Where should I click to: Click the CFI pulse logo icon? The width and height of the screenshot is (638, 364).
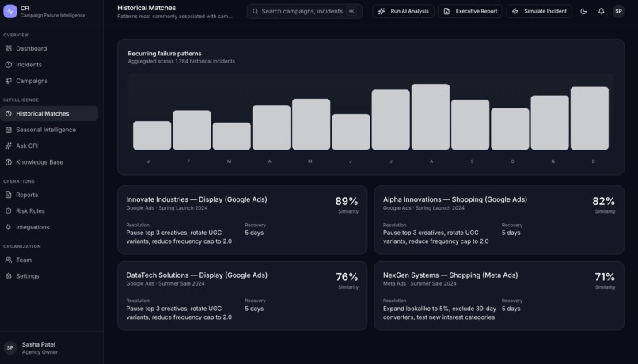(10, 11)
